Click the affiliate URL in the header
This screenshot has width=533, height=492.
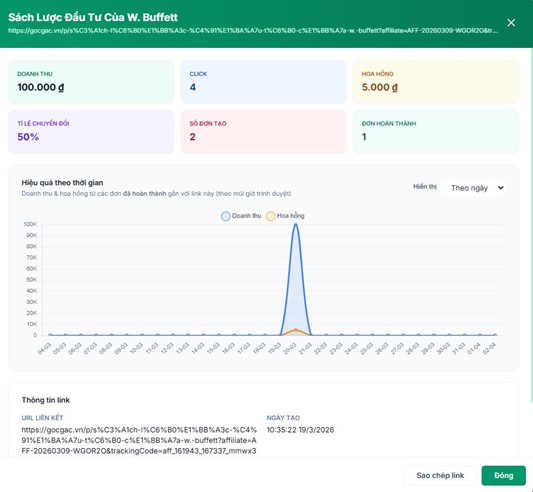253,31
